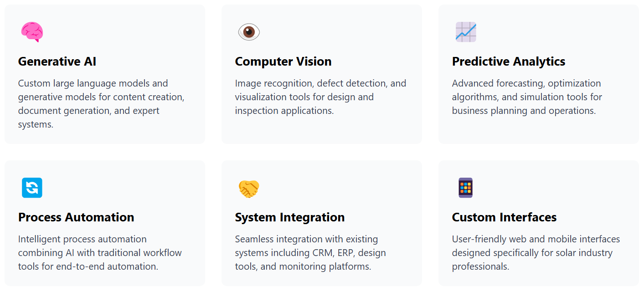The height and width of the screenshot is (287, 644).
Task: Click the intelligent process automation description
Action: point(100,253)
